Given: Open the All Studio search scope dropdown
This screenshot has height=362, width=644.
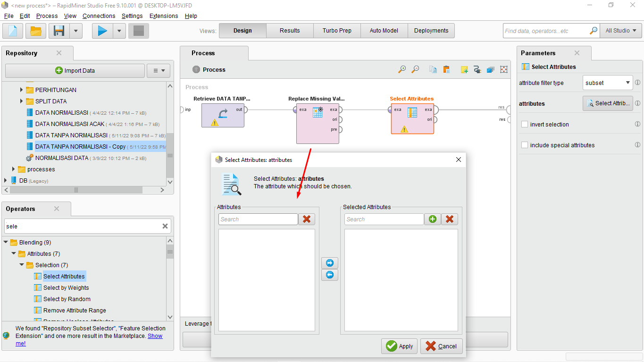Looking at the screenshot, I should pyautogui.click(x=621, y=31).
